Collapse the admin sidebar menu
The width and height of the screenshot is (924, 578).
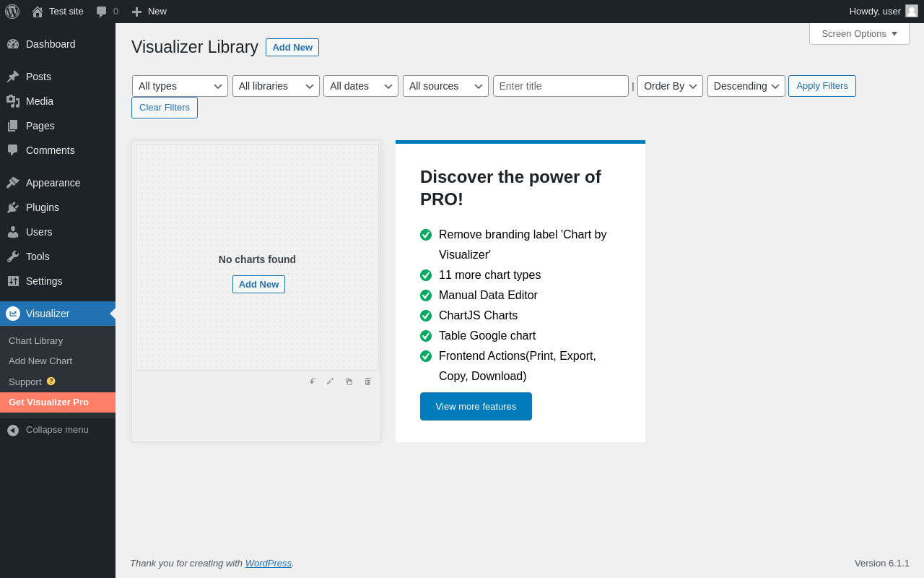pos(58,430)
